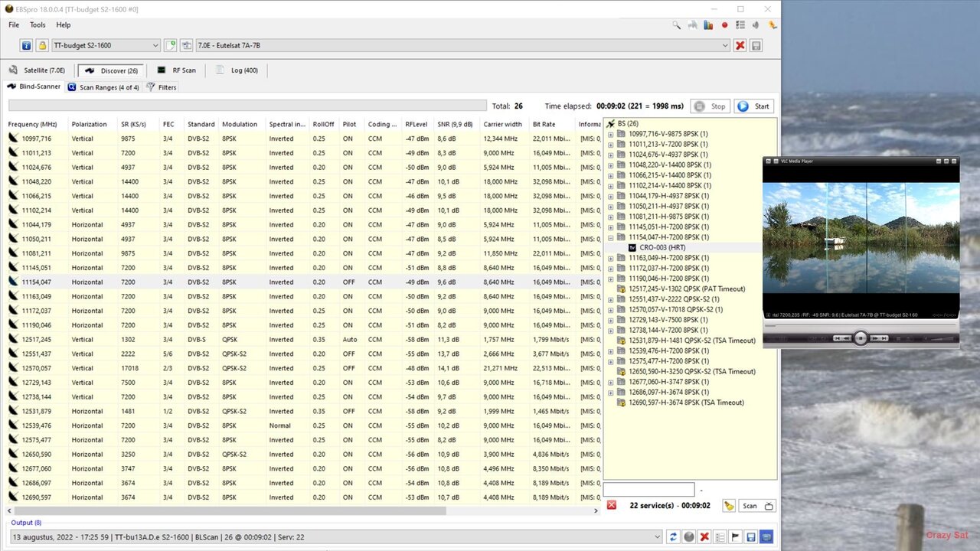
Task: Open the signal statistics bar-chart icon
Action: [707, 24]
